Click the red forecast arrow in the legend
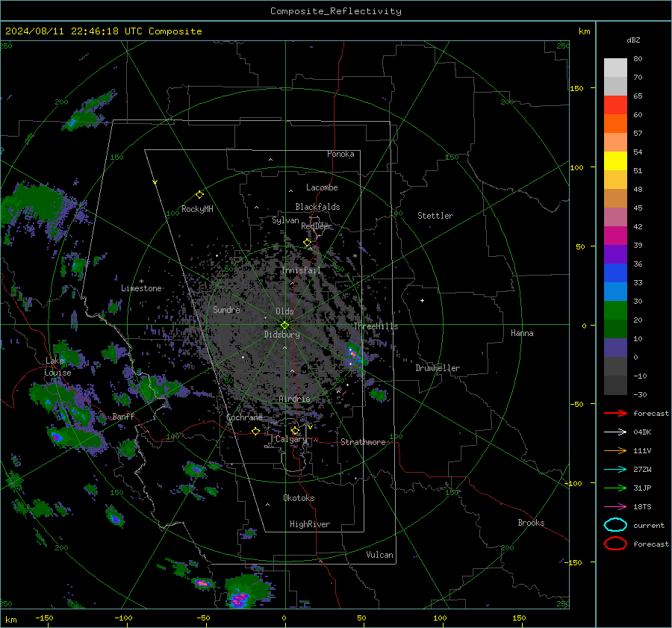Screen dimensions: 672x628 [615, 413]
